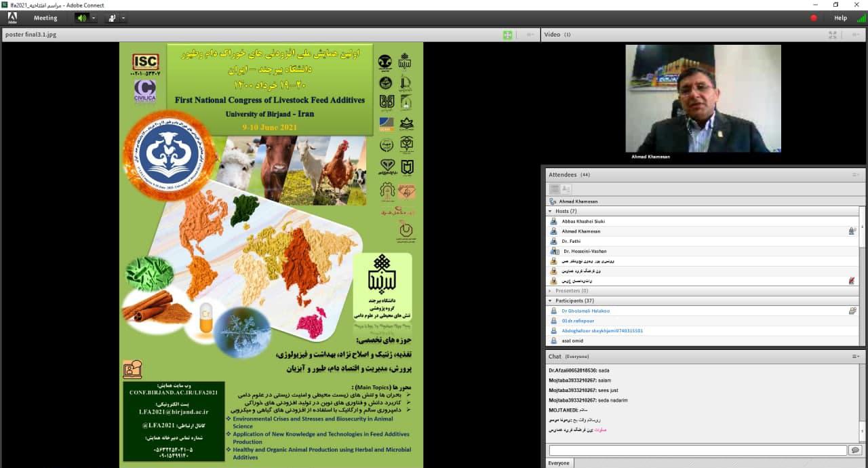Click the raise hand status icon

point(112,18)
